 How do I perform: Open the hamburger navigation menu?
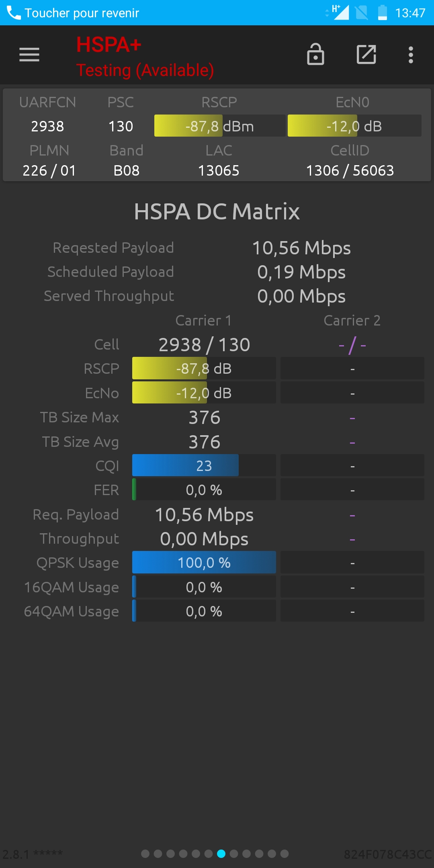29,55
